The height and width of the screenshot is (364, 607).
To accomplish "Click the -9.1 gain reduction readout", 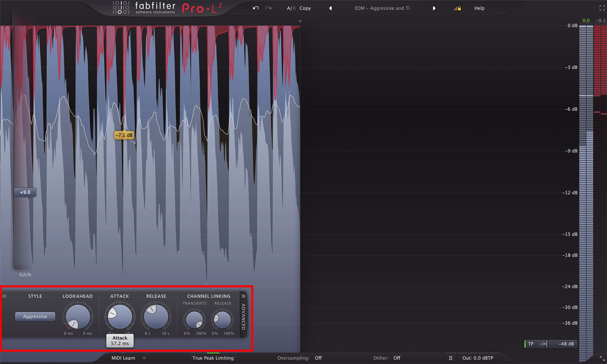I will [600, 21].
